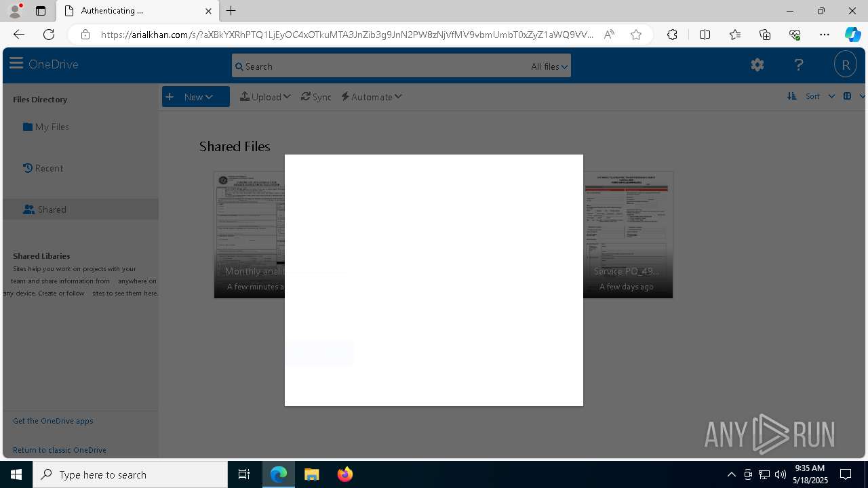The height and width of the screenshot is (488, 868).
Task: Open File Explorer from the taskbar
Action: tap(312, 474)
